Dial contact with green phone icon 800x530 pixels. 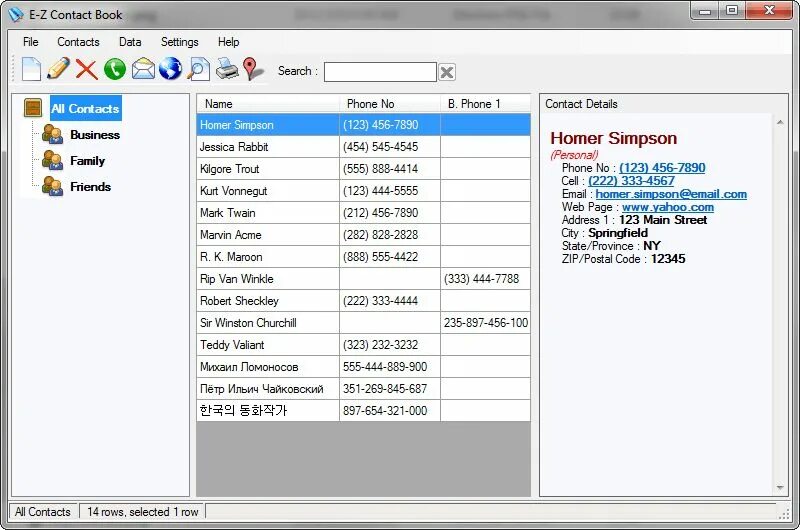115,69
